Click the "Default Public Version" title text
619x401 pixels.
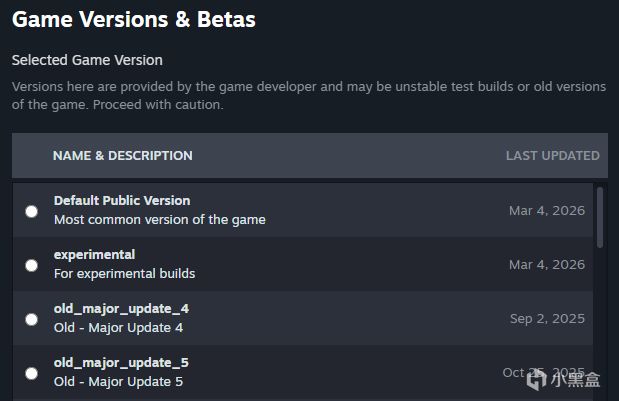(x=121, y=201)
